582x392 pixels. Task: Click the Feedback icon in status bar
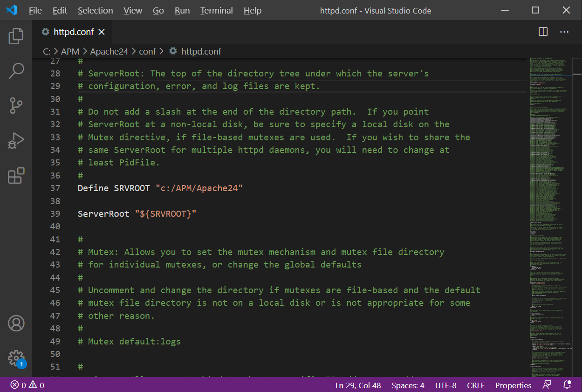point(547,385)
